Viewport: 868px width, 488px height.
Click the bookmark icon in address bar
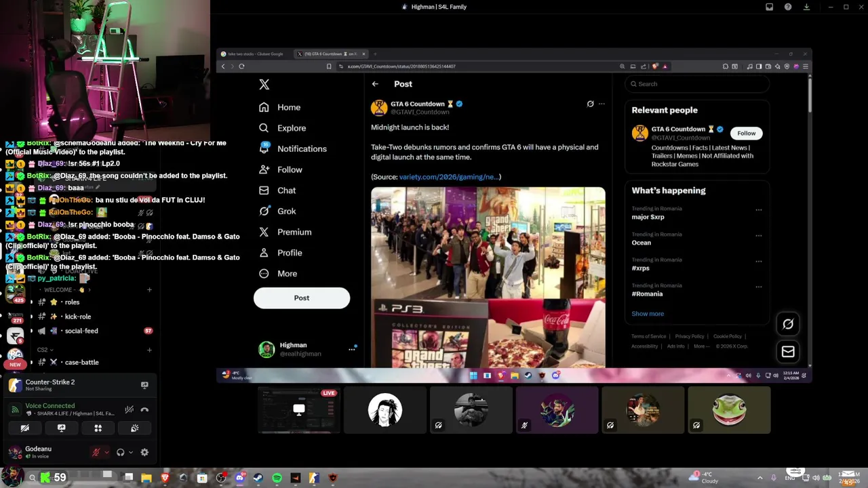(329, 66)
